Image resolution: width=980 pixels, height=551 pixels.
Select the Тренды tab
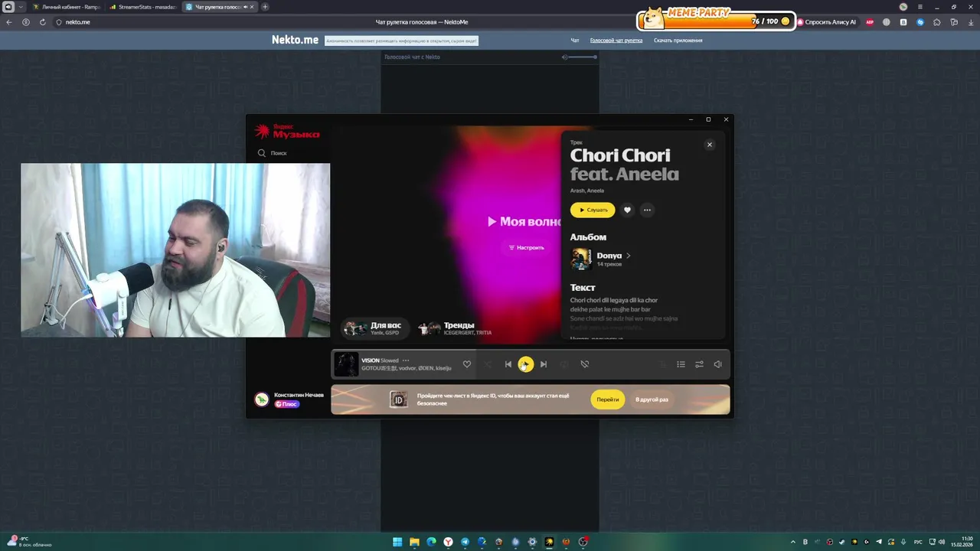pos(456,328)
